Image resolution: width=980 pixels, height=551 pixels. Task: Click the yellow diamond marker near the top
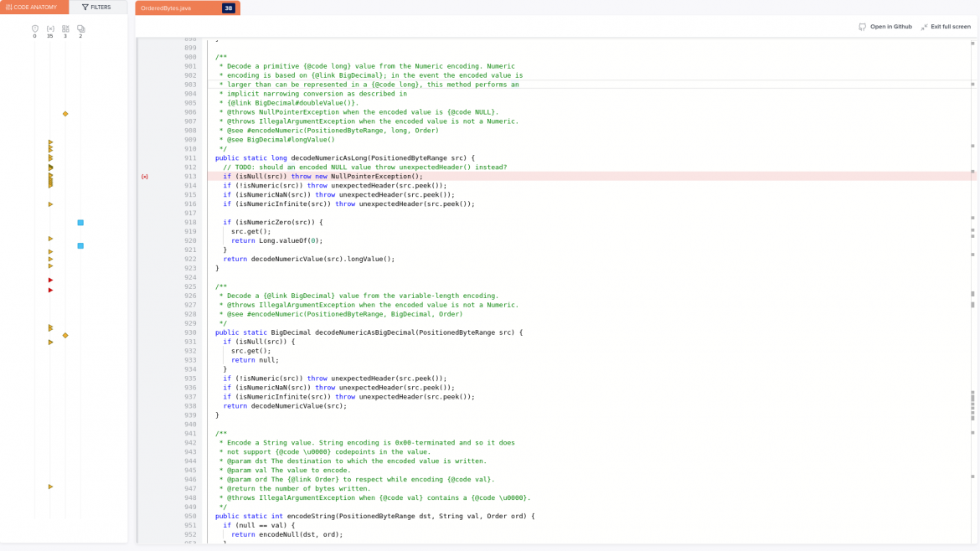click(65, 113)
